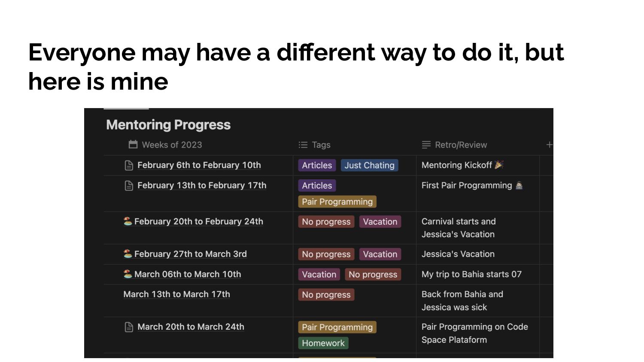
Task: Click the Just Chating tag
Action: coord(369,166)
